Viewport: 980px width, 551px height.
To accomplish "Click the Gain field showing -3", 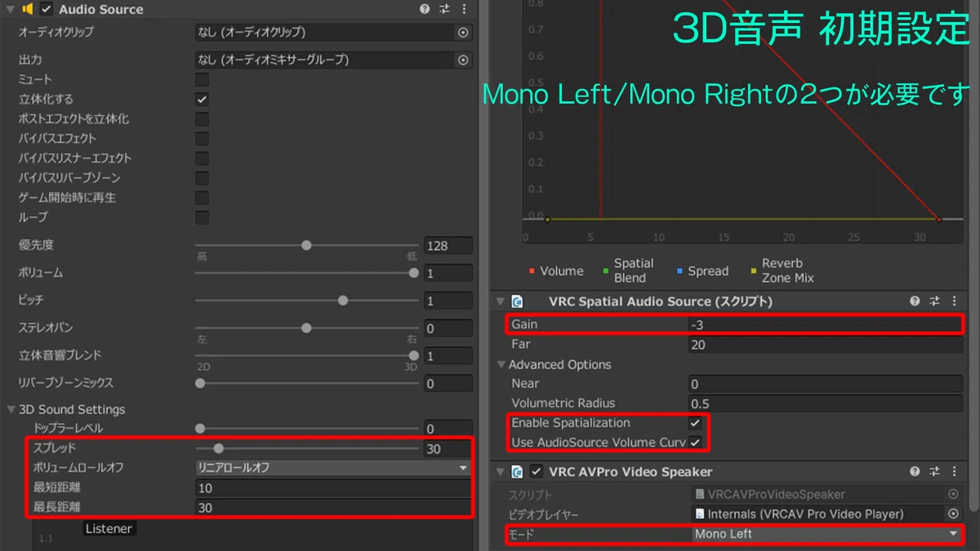I will click(826, 325).
